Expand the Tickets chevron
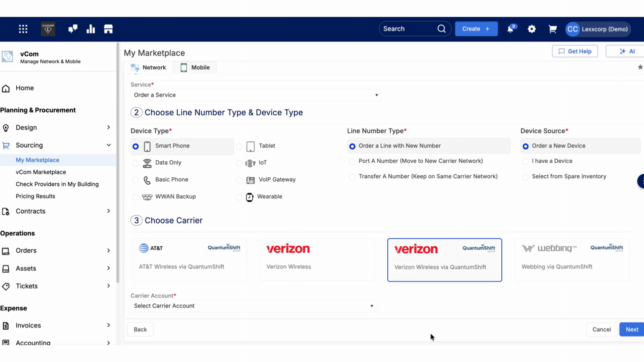The height and width of the screenshot is (362, 644). [108, 286]
